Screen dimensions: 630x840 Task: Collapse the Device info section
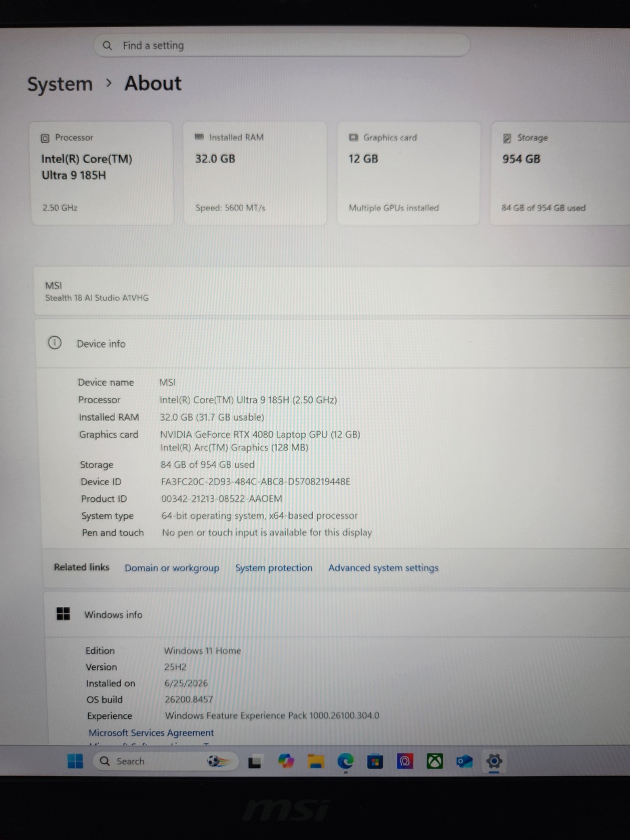tap(333, 343)
